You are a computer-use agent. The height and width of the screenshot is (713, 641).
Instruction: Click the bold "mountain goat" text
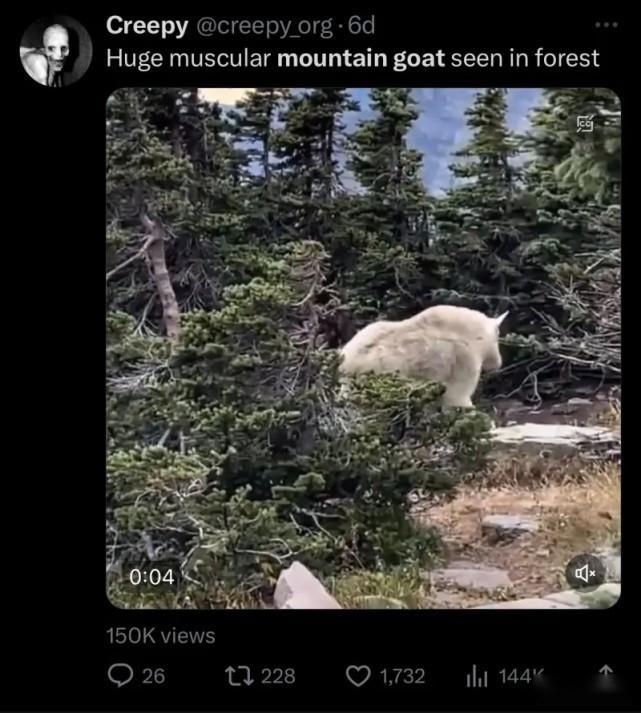click(x=361, y=58)
